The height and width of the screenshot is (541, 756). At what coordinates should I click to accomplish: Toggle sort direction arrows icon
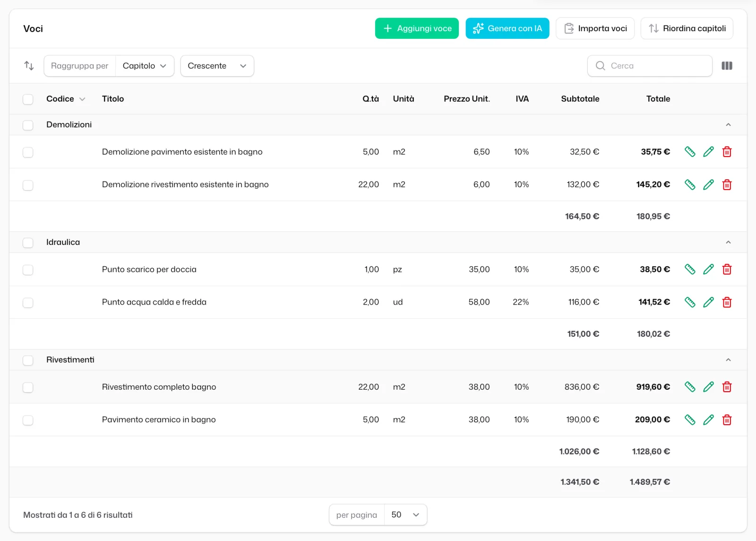tap(29, 66)
